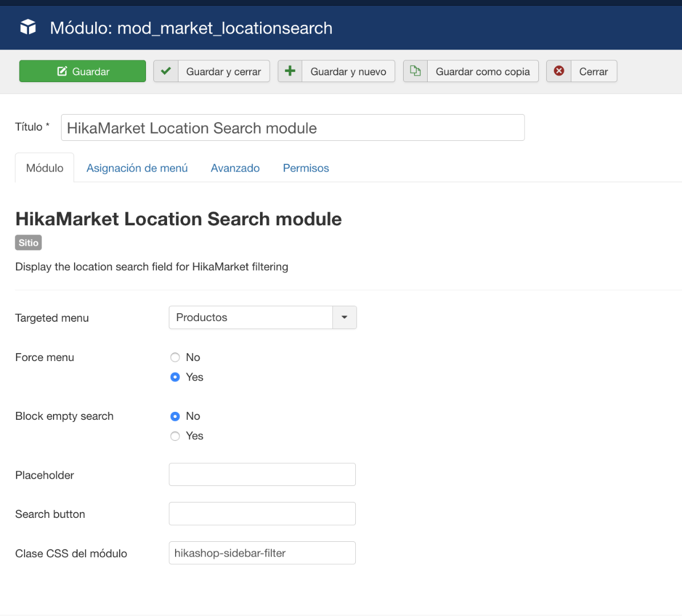Screen dimensions: 682x616
Task: Expand Targeted menu with the caret arrow
Action: point(344,318)
